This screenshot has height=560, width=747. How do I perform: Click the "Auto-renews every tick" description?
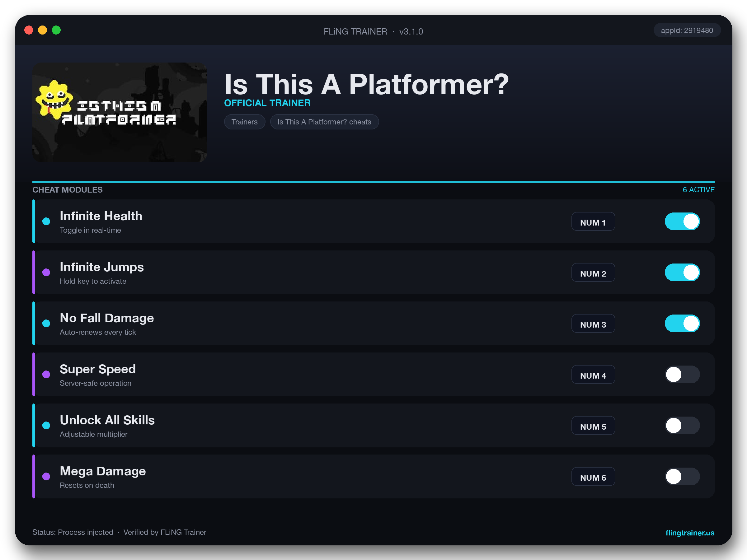[98, 332]
